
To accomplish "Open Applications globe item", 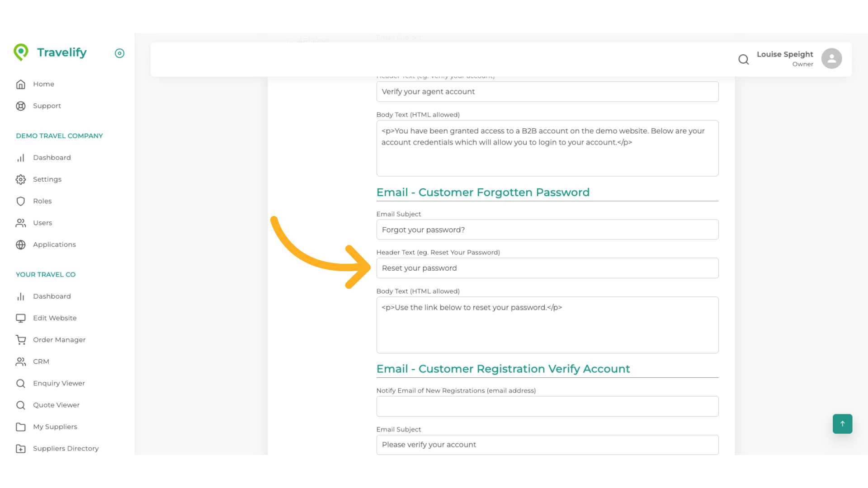I will [54, 244].
